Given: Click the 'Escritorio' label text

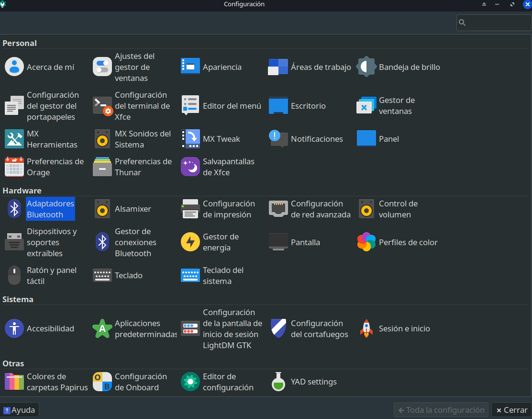Looking at the screenshot, I should tap(309, 106).
